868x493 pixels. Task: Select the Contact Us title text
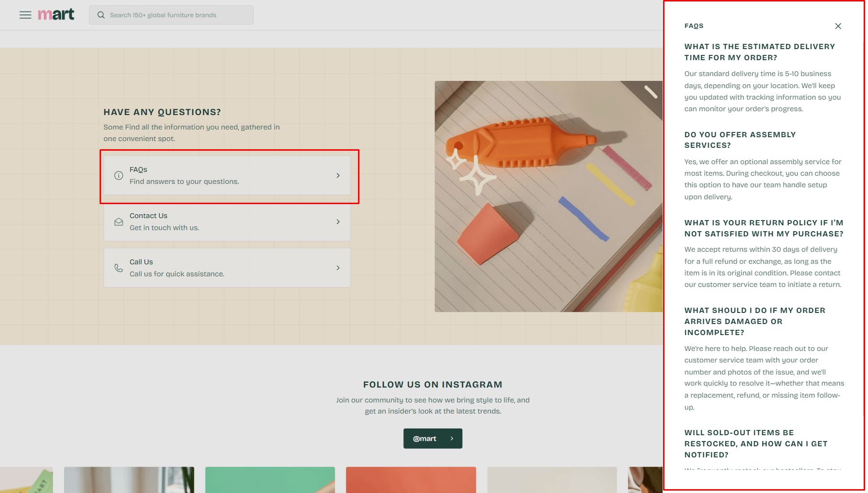(x=148, y=216)
